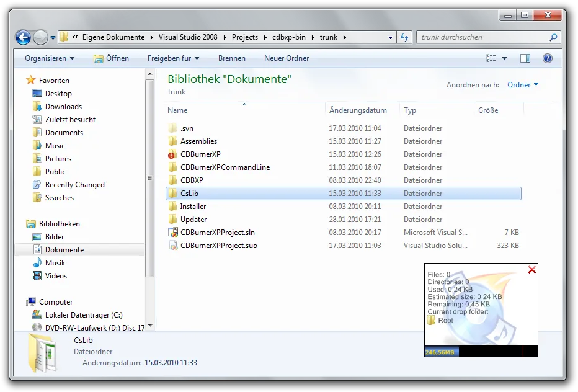Select the Updater folder icon

tap(172, 220)
